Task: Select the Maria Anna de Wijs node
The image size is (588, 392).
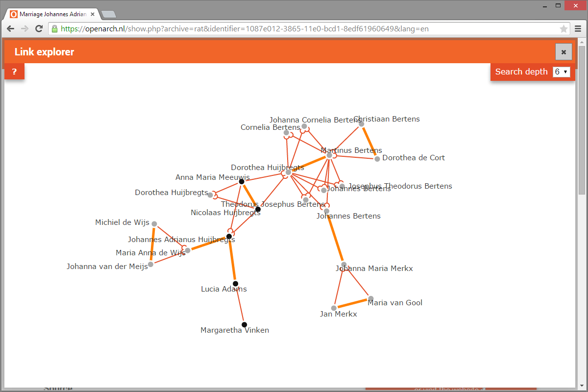Action: point(188,250)
